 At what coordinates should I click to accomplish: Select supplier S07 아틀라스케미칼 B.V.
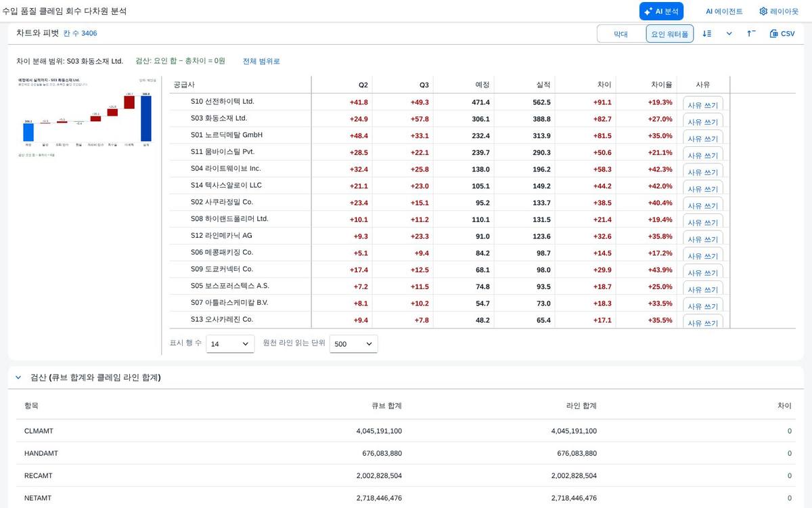[x=229, y=303]
